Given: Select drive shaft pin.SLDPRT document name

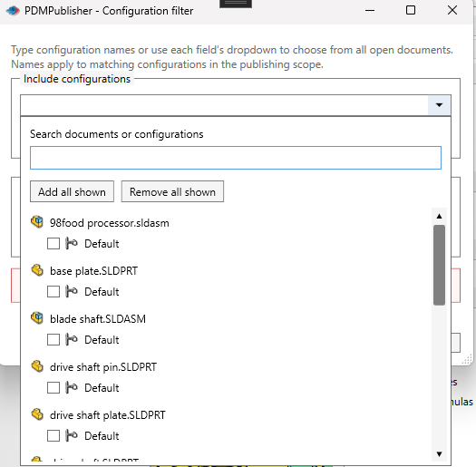Looking at the screenshot, I should 103,366.
